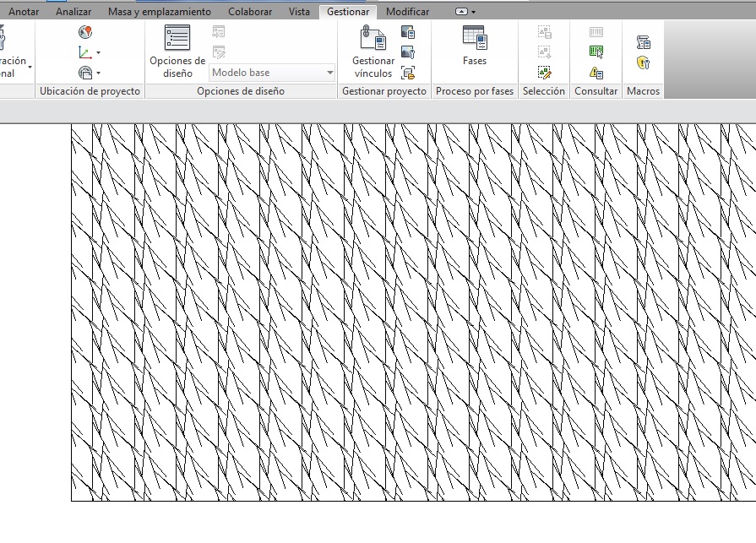Click the Edit selection icon
Screen dimensions: 756x543
point(545,73)
